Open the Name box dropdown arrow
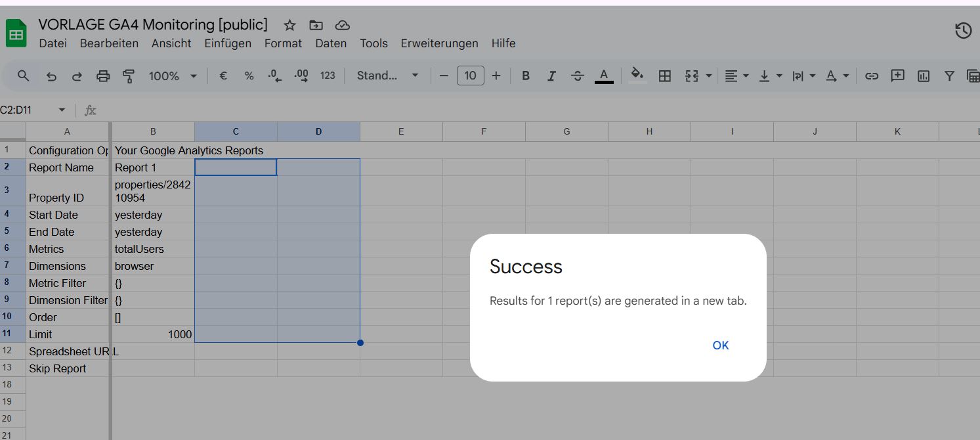Viewport: 980px width, 440px height. pyautogui.click(x=62, y=110)
